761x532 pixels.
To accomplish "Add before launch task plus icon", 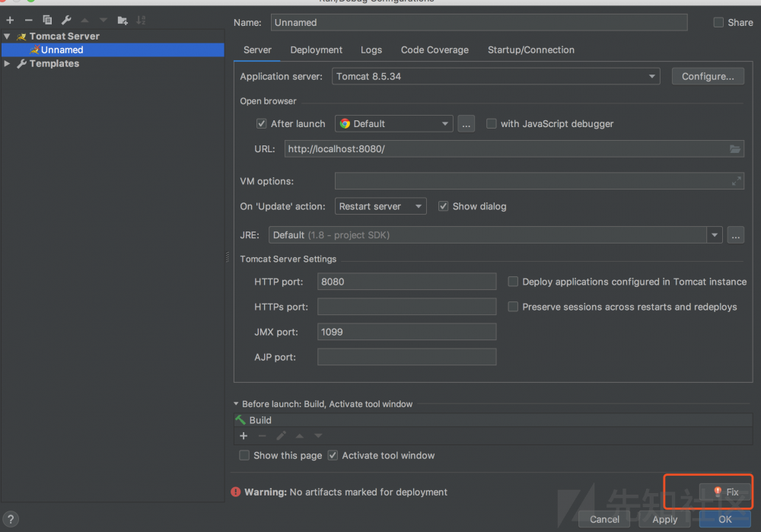I will pos(244,436).
